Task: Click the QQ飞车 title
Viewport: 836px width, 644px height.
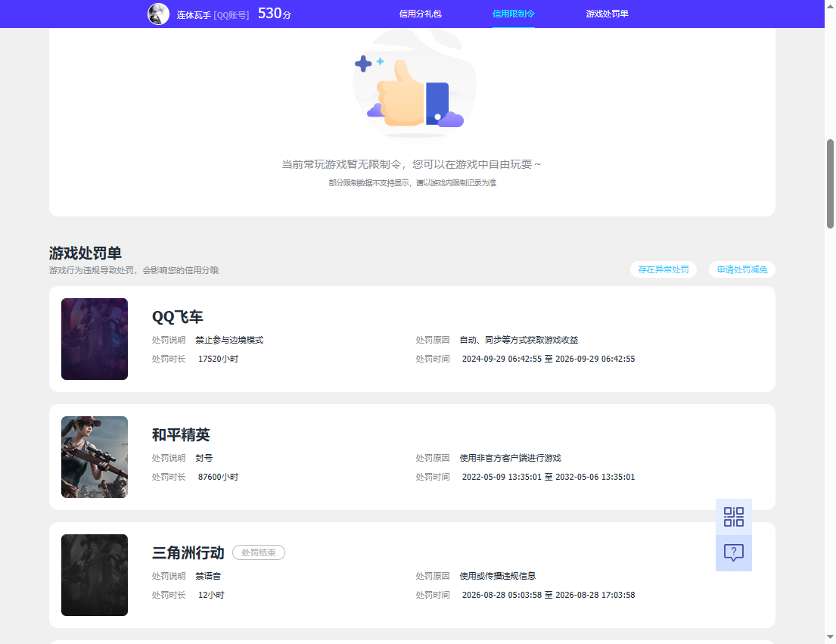Action: coord(178,317)
